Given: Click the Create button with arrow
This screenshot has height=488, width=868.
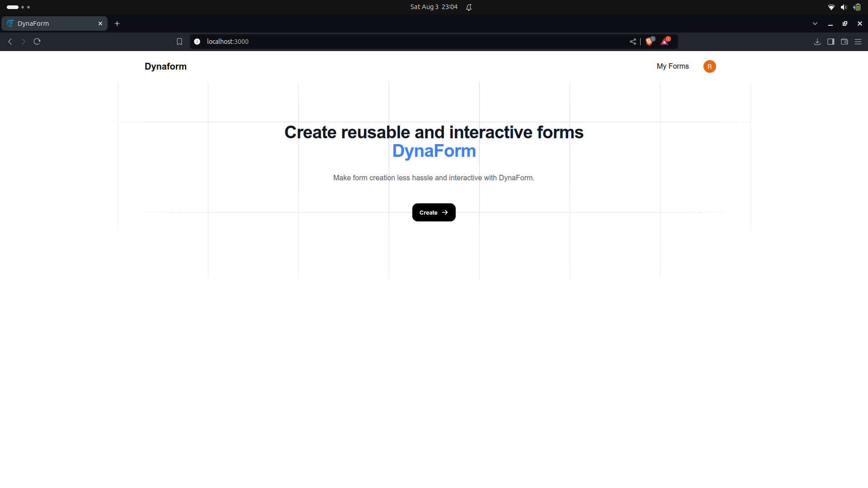Looking at the screenshot, I should [x=434, y=212].
